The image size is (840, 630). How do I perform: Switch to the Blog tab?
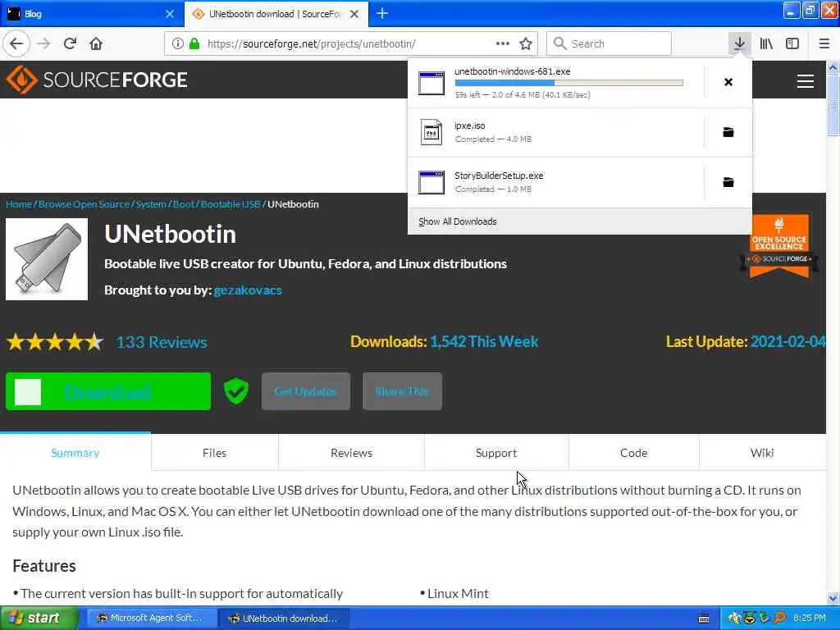tap(92, 14)
